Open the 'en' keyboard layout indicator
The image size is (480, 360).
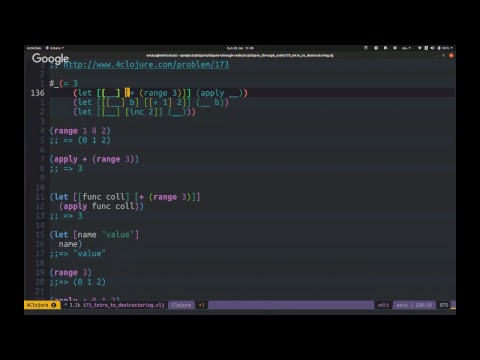point(406,48)
